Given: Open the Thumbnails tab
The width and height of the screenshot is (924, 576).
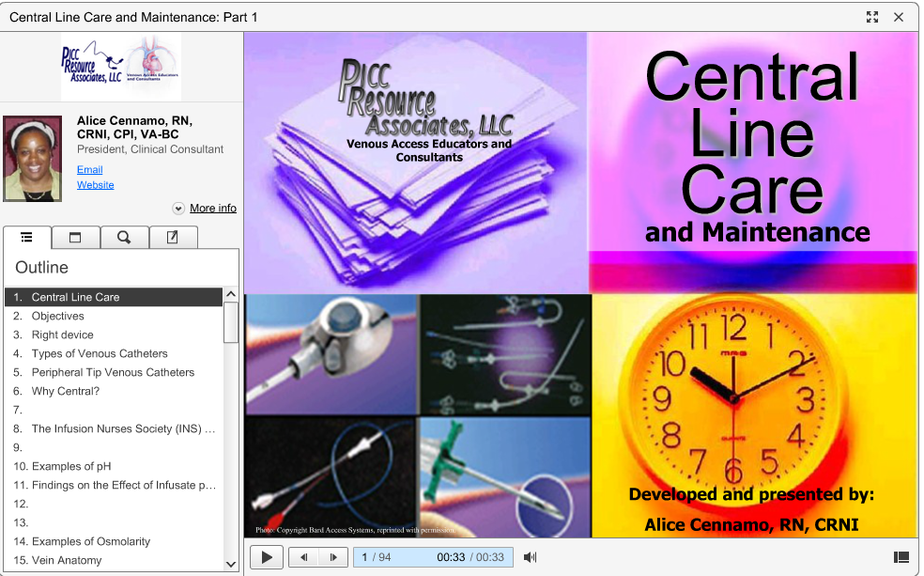Looking at the screenshot, I should (x=75, y=237).
